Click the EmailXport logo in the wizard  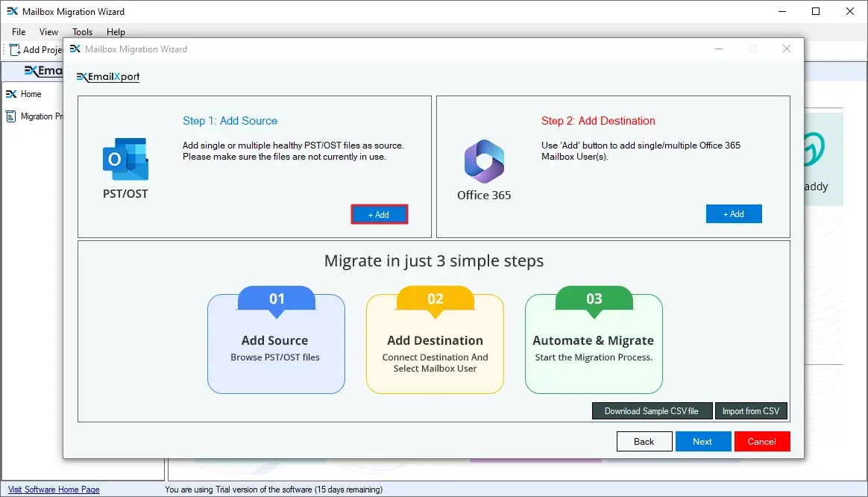109,77
